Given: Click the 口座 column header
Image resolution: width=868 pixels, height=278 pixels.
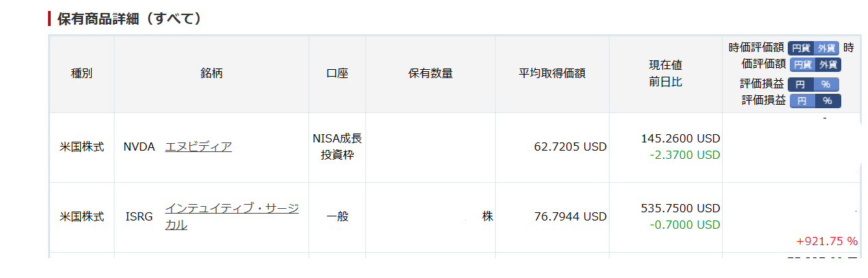Looking at the screenshot, I should [337, 74].
